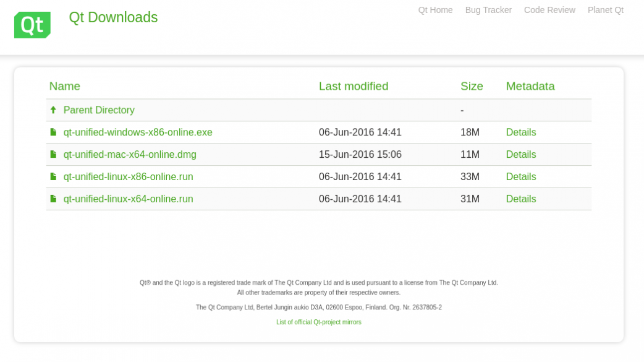Click the Qt logo icon
Image resolution: width=644 pixels, height=362 pixels.
click(x=32, y=25)
